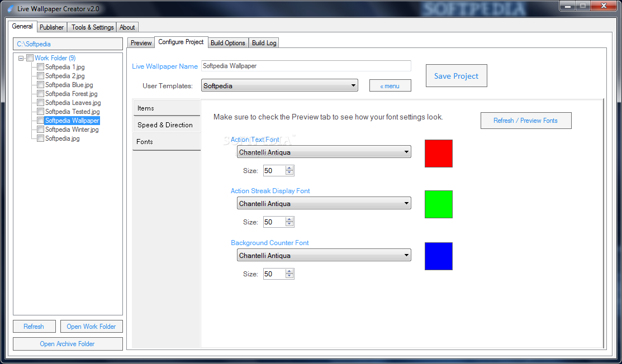The width and height of the screenshot is (622, 364).
Task: Check the Softpedia.jpg checkbox
Action: pos(40,138)
